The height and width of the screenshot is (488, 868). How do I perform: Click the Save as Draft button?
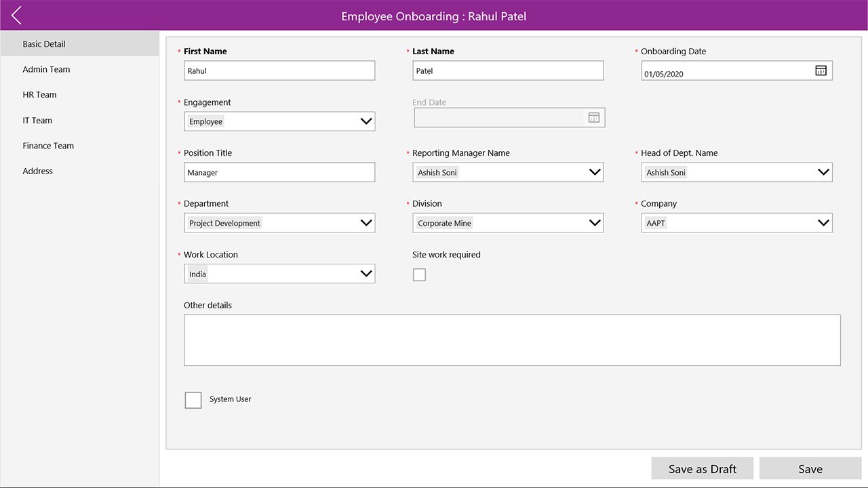tap(703, 469)
